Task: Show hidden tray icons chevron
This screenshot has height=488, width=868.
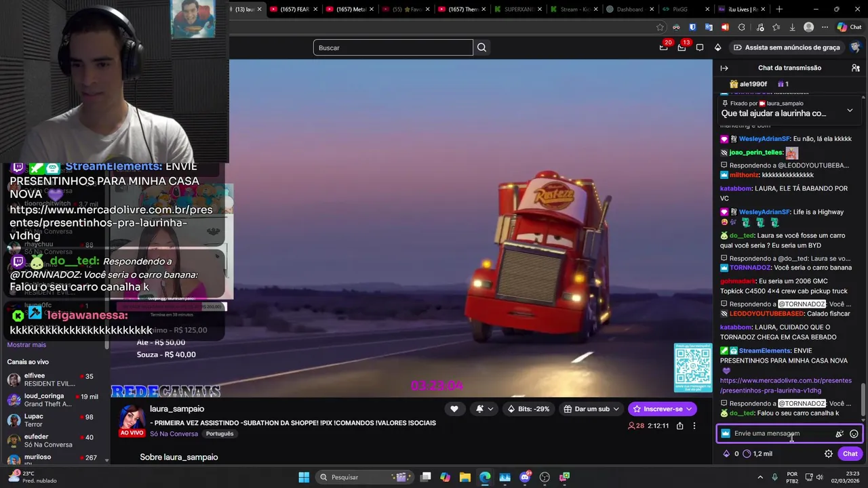Action: tap(759, 477)
